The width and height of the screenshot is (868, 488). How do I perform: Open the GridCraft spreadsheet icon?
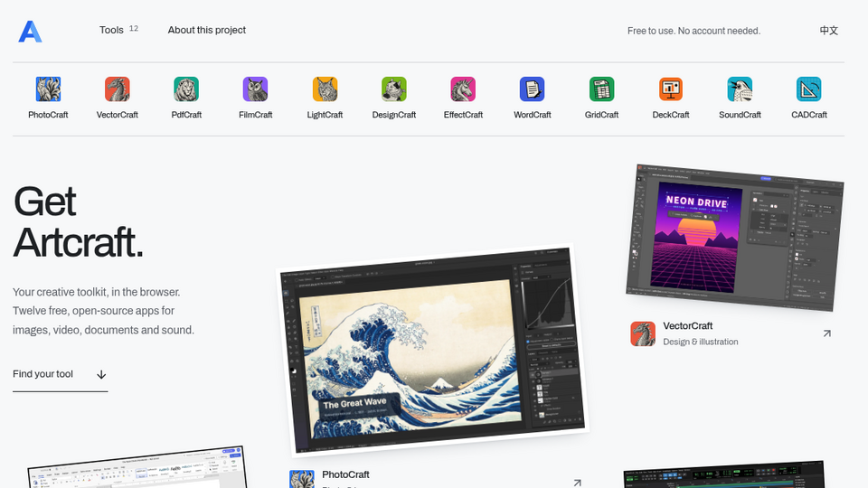pyautogui.click(x=602, y=89)
